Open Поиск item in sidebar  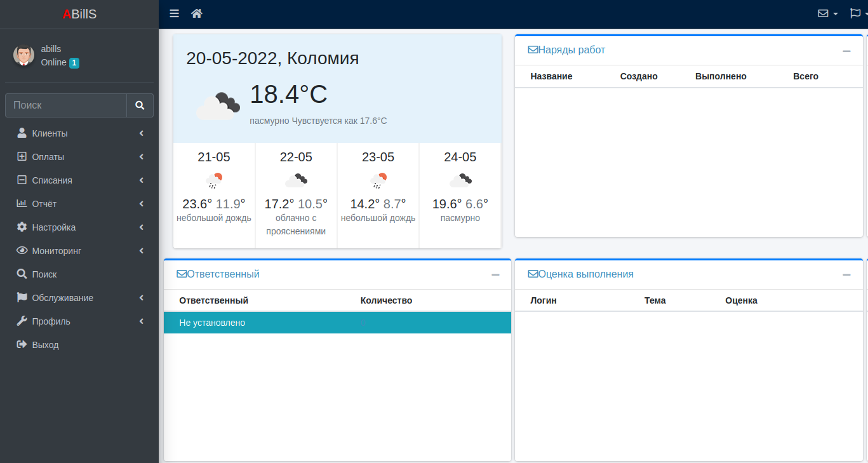click(x=44, y=274)
